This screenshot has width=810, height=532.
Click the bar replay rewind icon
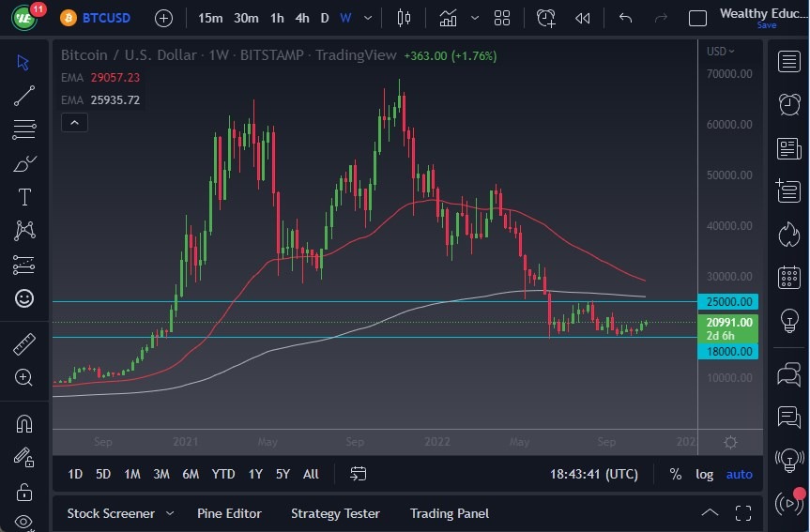pos(583,18)
